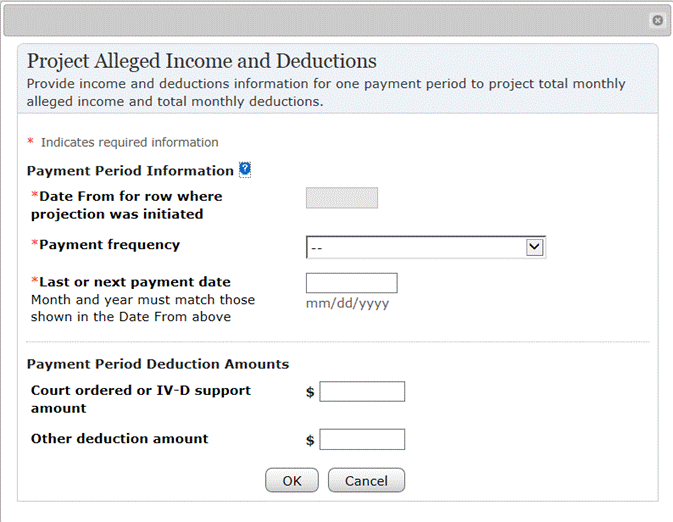The image size is (673, 522).
Task: Click the Payment frequency label
Action: pyautogui.click(x=108, y=245)
